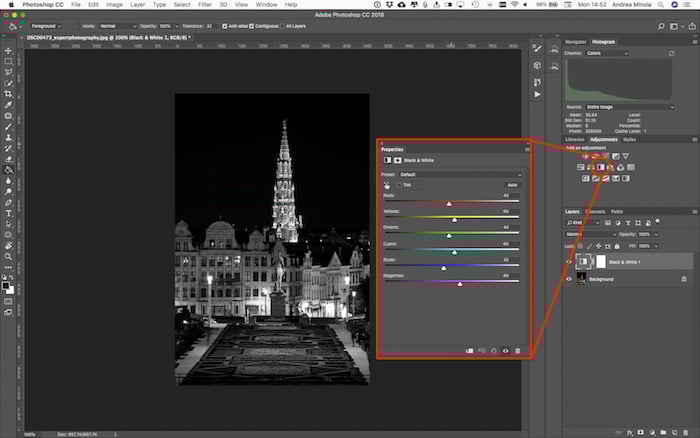The image size is (700, 438).
Task: Toggle the lock all button in Layers panel
Action: [x=617, y=246]
